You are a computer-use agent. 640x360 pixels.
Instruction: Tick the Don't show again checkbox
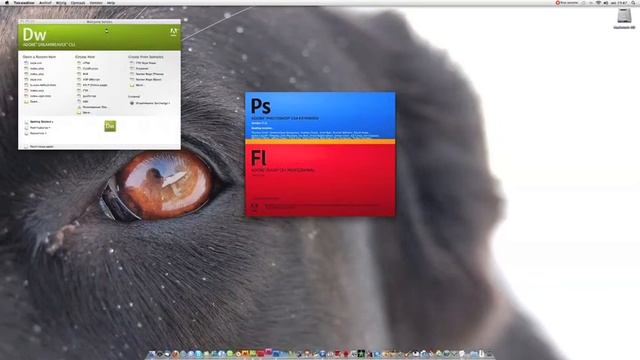tap(26, 146)
